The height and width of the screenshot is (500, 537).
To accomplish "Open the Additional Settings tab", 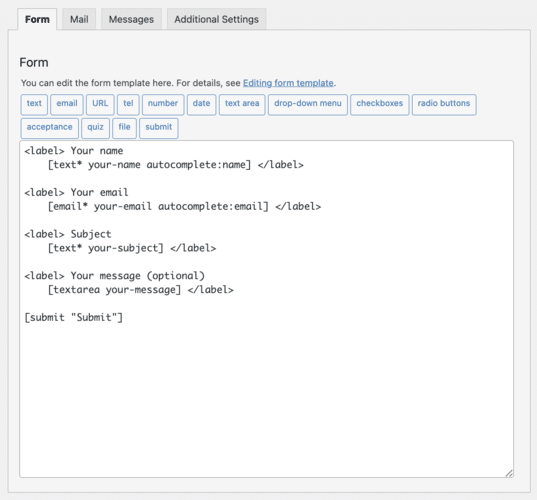I will click(x=216, y=20).
